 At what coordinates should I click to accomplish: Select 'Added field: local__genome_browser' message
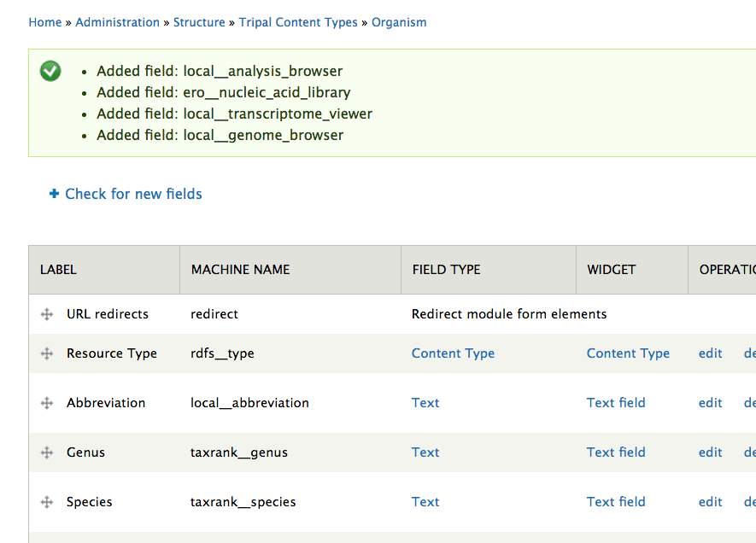point(220,136)
